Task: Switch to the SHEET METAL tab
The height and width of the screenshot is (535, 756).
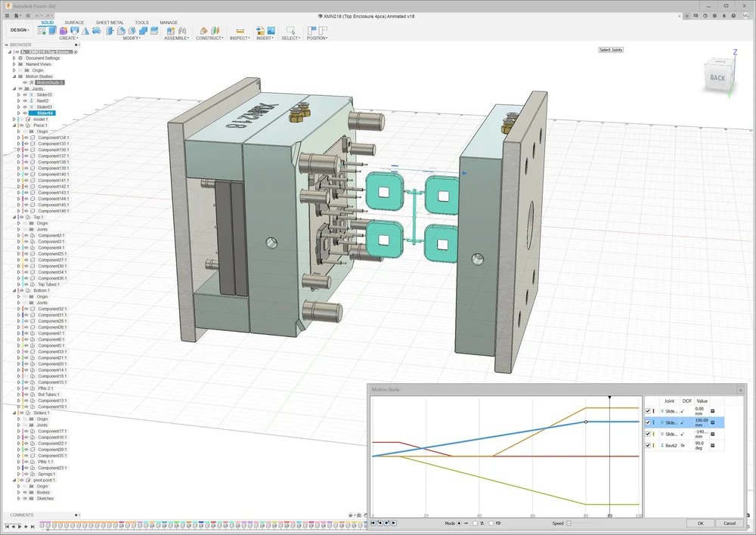Action: [x=110, y=23]
